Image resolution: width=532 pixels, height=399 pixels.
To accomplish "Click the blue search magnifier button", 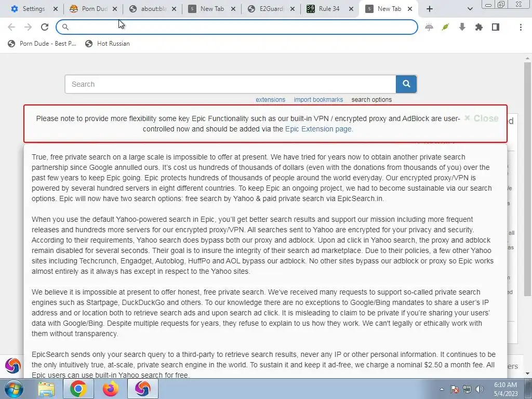I will 406,84.
